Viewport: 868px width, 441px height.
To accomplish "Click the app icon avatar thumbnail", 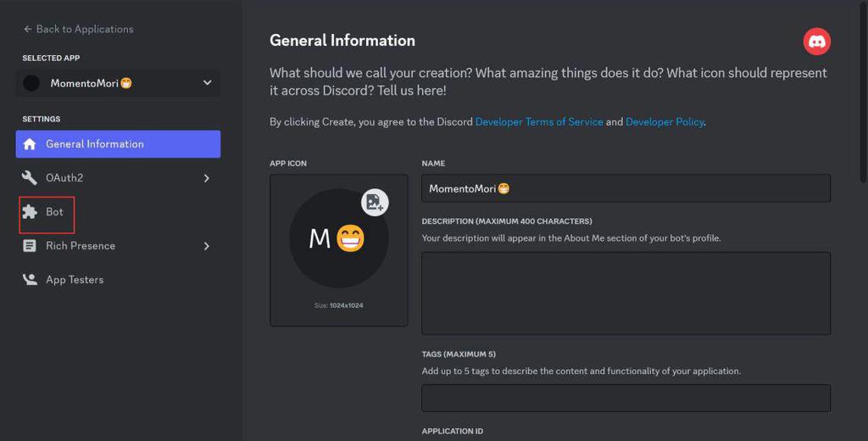I will 338,238.
